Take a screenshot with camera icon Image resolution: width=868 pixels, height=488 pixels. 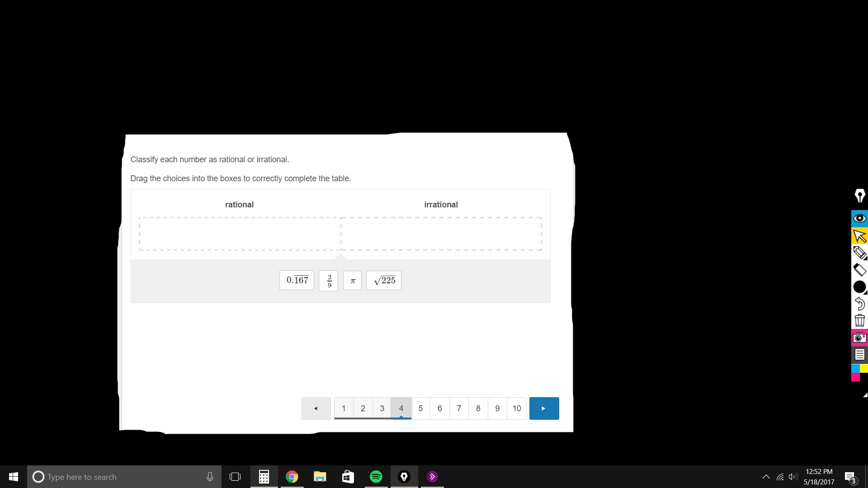859,338
